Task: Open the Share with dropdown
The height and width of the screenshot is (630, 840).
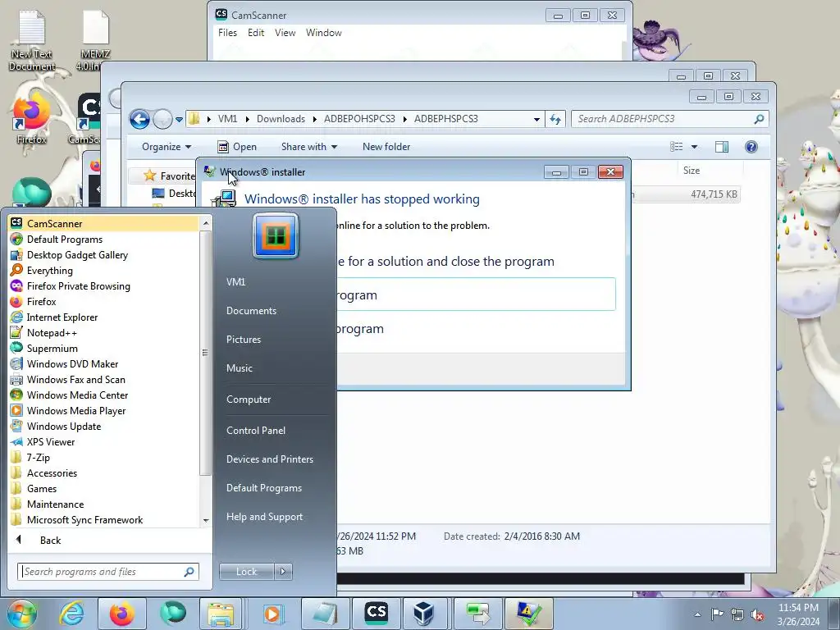Action: point(309,147)
